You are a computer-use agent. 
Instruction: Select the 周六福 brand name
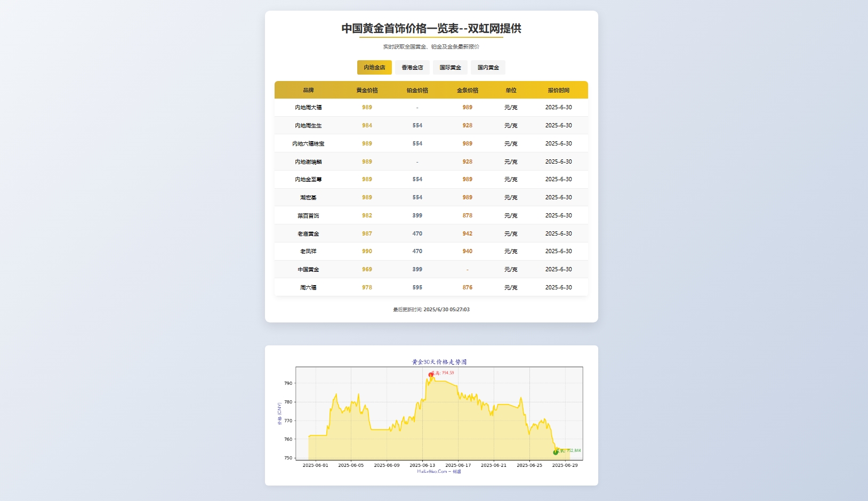(308, 288)
